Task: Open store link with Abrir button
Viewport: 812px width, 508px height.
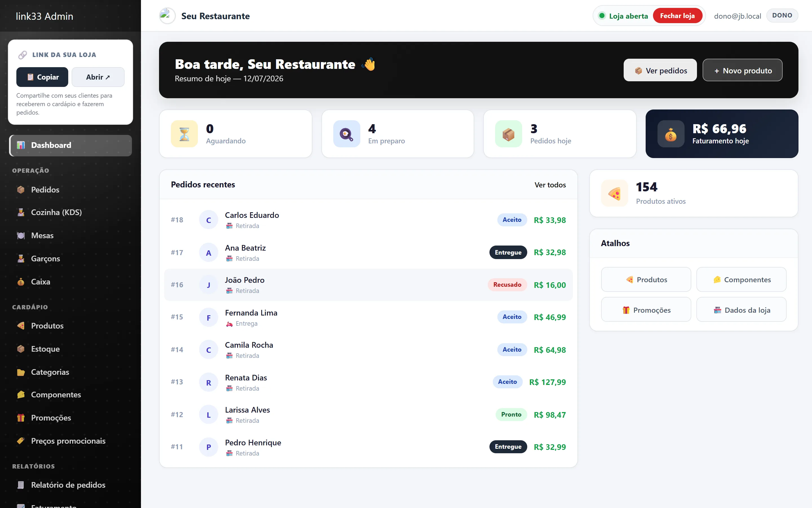Action: (98, 77)
